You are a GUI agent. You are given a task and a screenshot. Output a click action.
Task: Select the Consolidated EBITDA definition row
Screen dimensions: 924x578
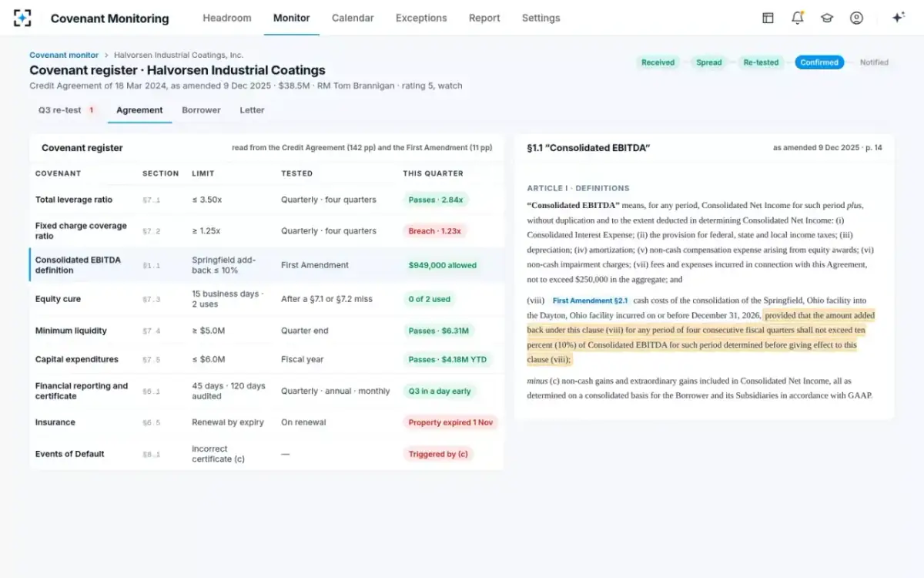click(x=266, y=265)
